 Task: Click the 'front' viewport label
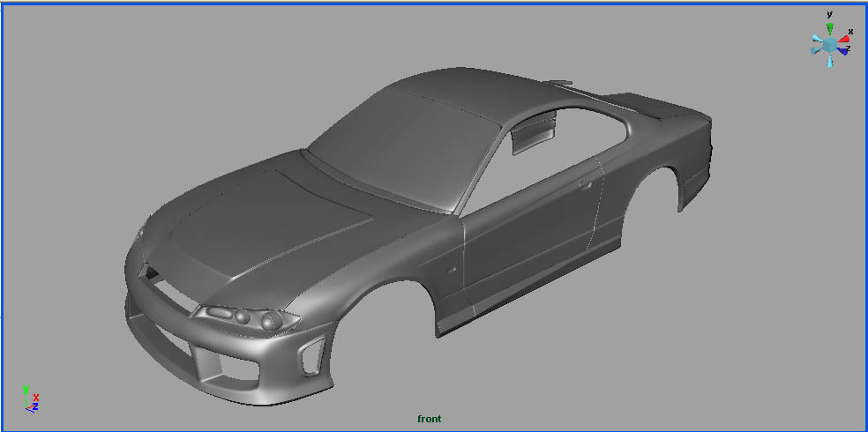[x=430, y=419]
